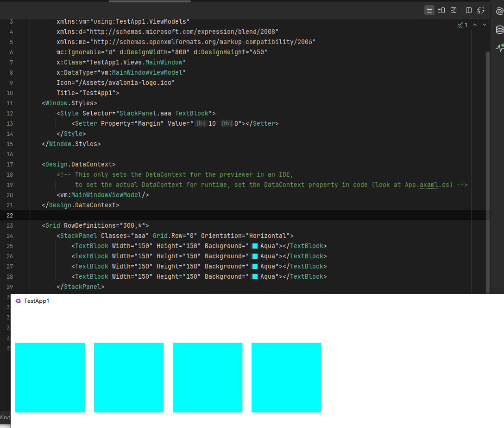The width and height of the screenshot is (504, 428).
Task: Open the Database tool window
Action: [x=499, y=30]
